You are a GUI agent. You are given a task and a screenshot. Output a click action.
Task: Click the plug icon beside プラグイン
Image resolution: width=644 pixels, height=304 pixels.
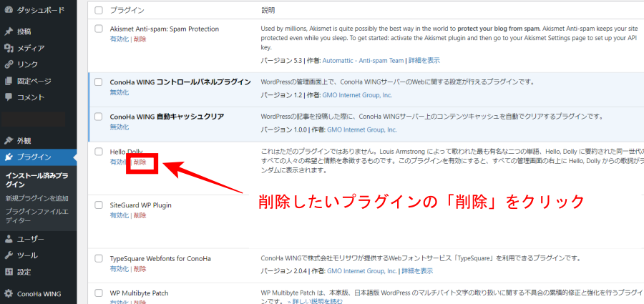click(9, 157)
